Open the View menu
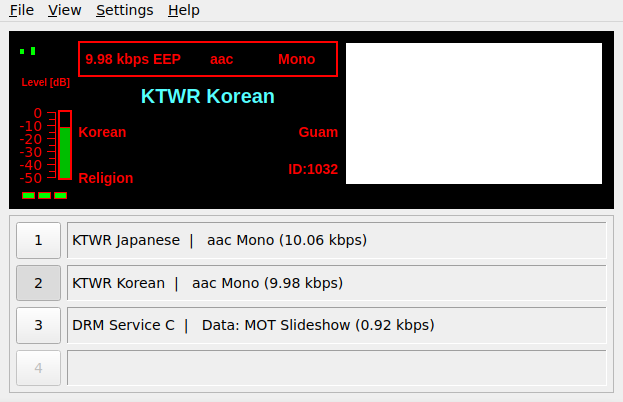The width and height of the screenshot is (623, 402). point(64,10)
